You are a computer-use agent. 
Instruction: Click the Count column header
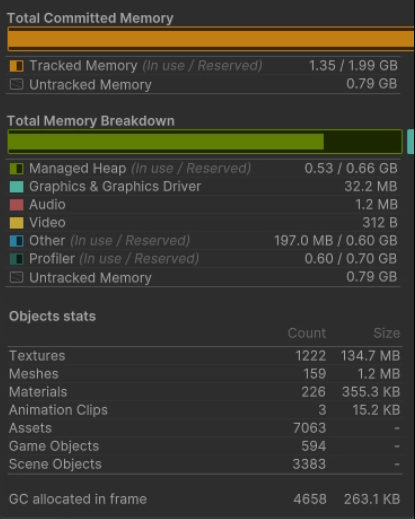tap(307, 333)
